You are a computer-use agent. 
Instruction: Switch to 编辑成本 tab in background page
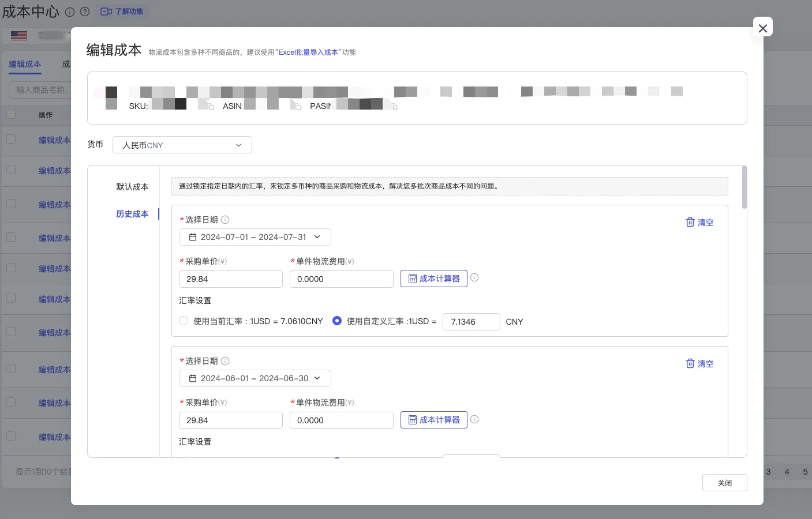point(25,64)
